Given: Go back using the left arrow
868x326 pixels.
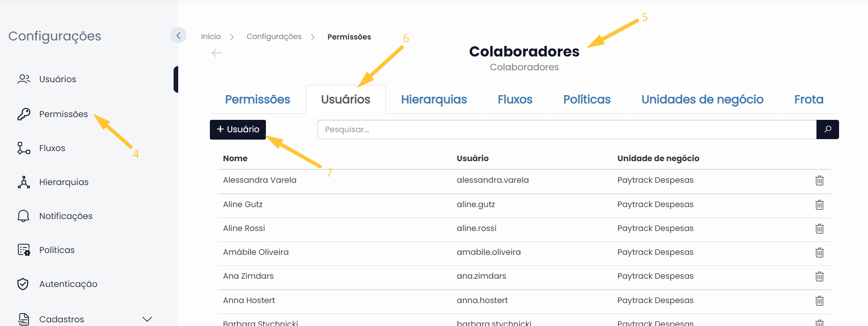Looking at the screenshot, I should pos(217,53).
